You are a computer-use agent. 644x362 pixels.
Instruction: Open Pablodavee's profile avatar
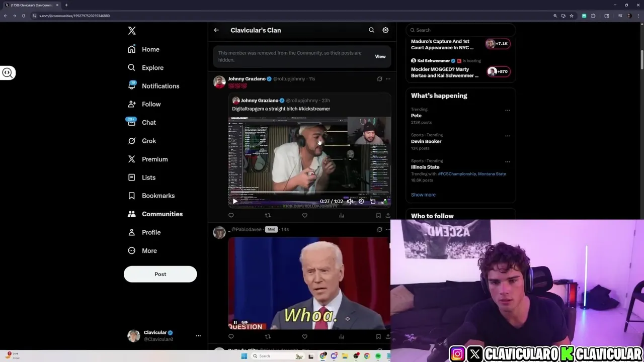tap(219, 232)
